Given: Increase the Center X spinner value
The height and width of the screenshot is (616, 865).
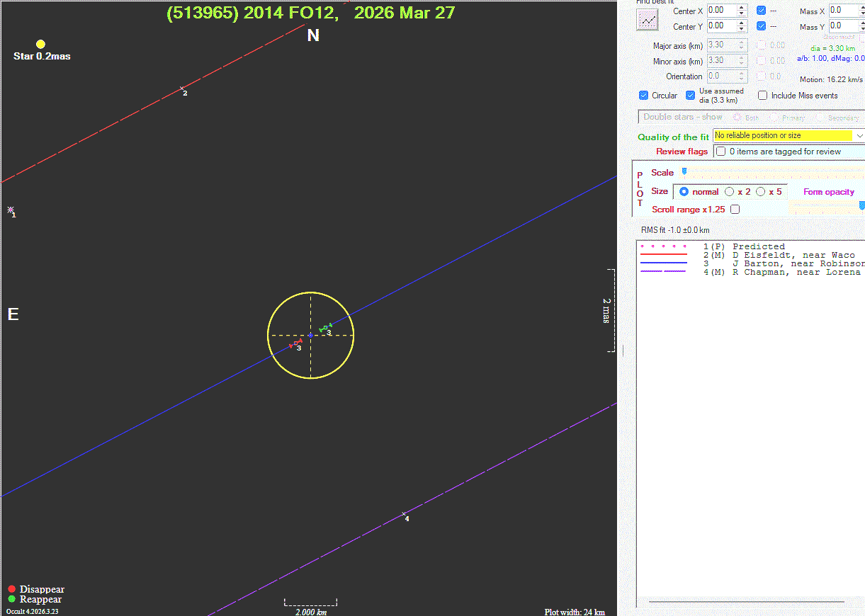Looking at the screenshot, I should click(x=742, y=8).
